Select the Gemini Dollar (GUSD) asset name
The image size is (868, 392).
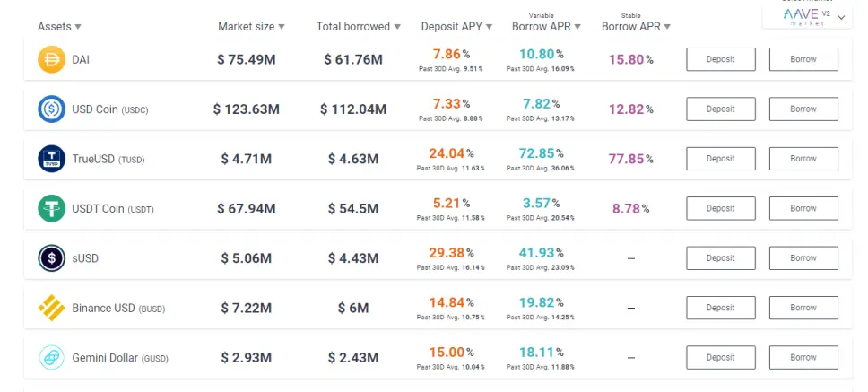pos(120,358)
